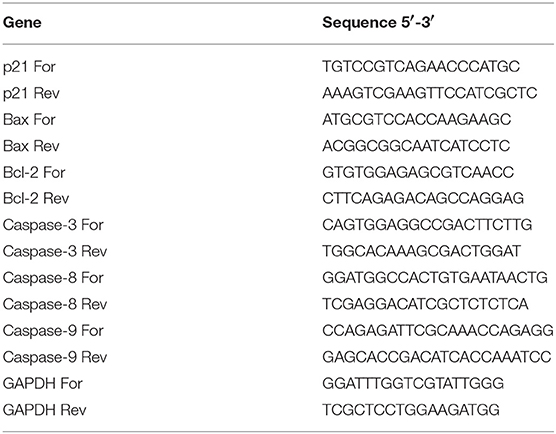The height and width of the screenshot is (434, 556).
Task: Select the GAPDH Rev sequence TCGCTCCTGGAAGATGG
Action: click(411, 410)
